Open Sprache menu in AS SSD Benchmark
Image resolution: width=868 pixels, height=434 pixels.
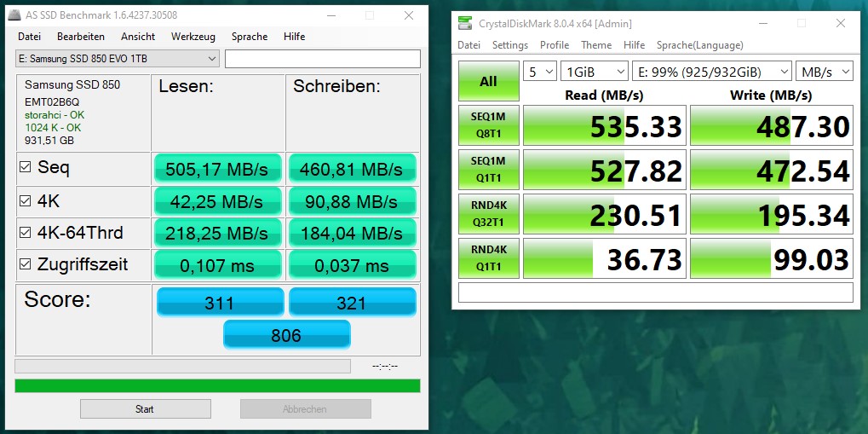[250, 37]
